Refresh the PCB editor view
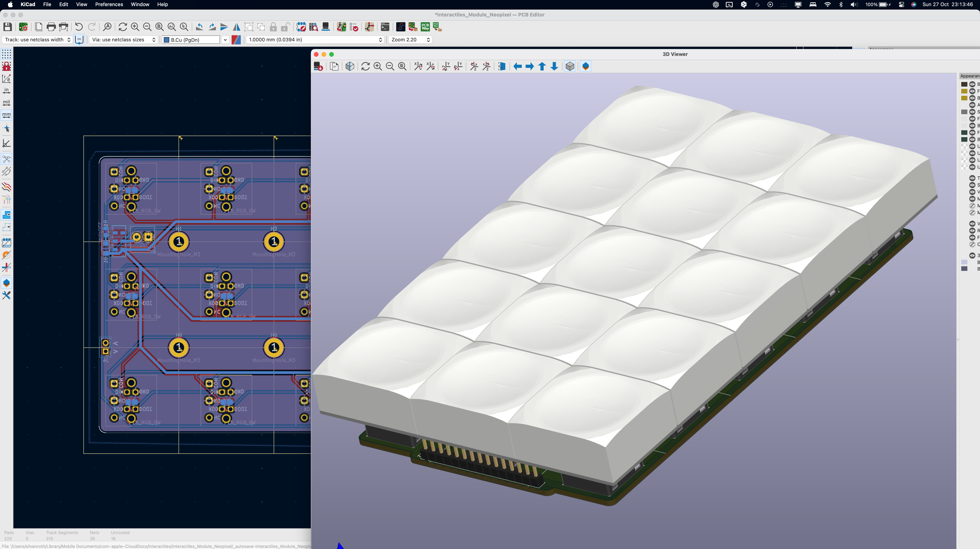 122,27
